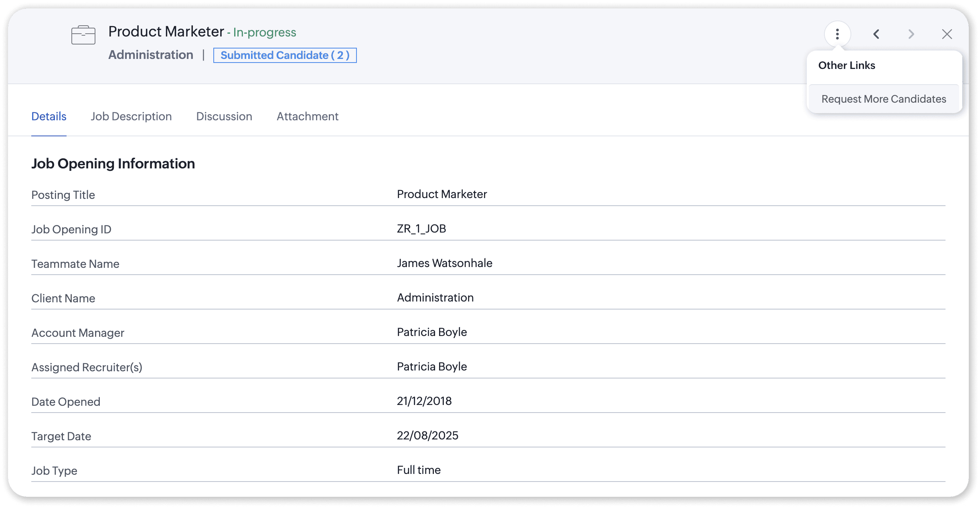This screenshot has height=508, width=980.
Task: Click the Target Date 22/08/2025 value
Action: [427, 435]
